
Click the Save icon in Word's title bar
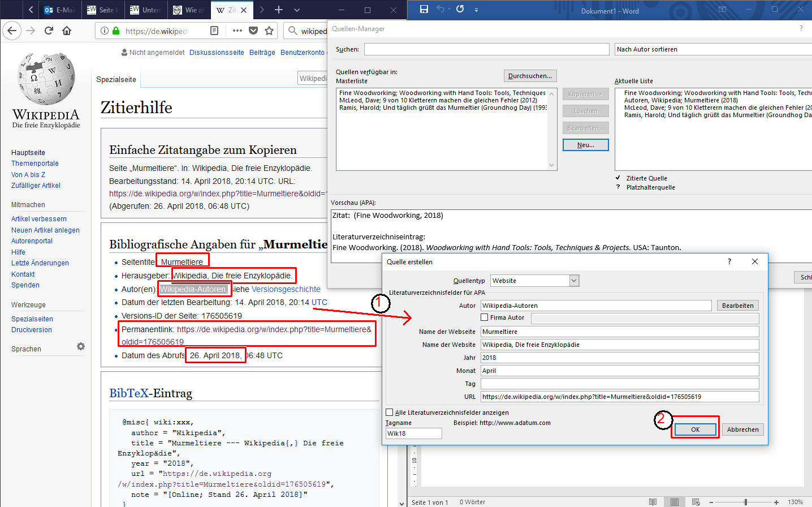(424, 9)
